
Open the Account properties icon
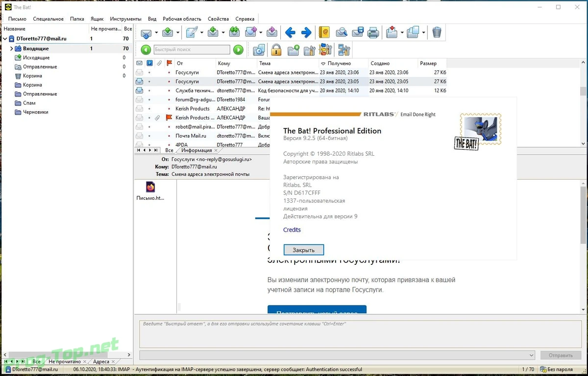(343, 49)
